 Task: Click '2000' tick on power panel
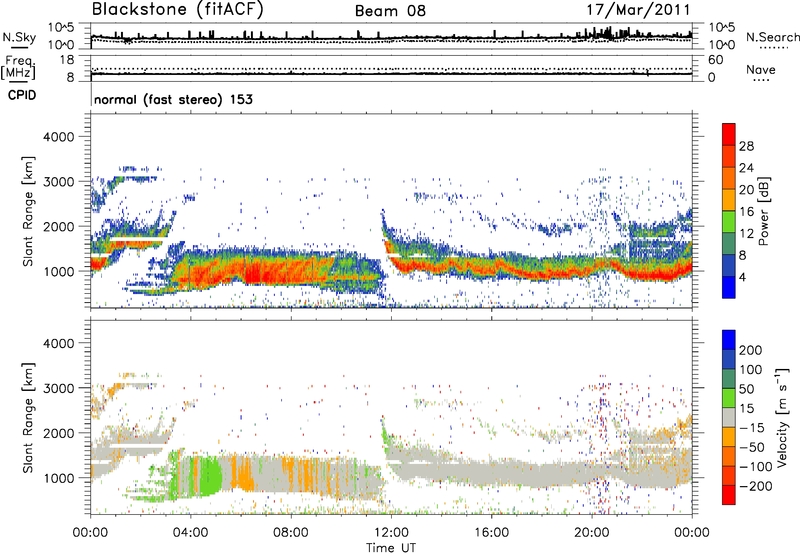pyautogui.click(x=59, y=226)
